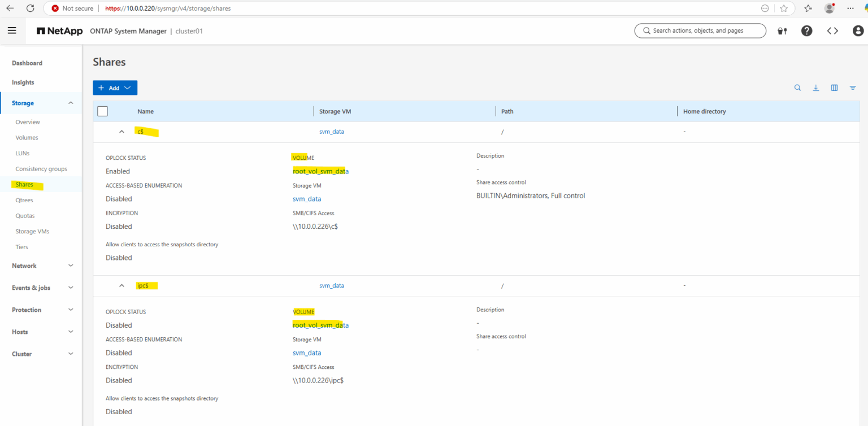Open the hamburger navigation menu icon

click(12, 30)
